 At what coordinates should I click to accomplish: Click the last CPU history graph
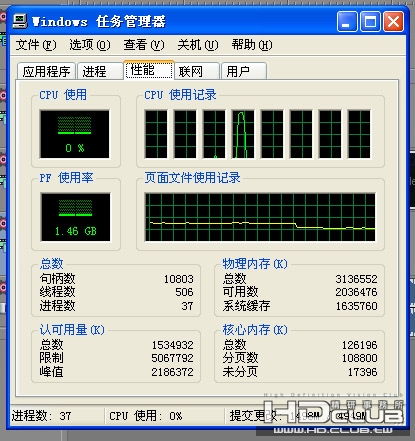tap(359, 134)
